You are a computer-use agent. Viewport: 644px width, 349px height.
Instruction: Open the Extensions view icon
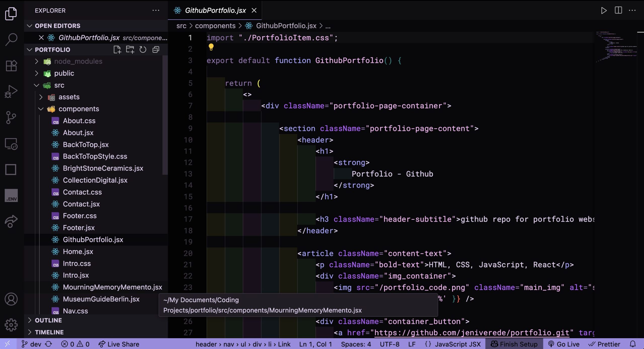11,66
